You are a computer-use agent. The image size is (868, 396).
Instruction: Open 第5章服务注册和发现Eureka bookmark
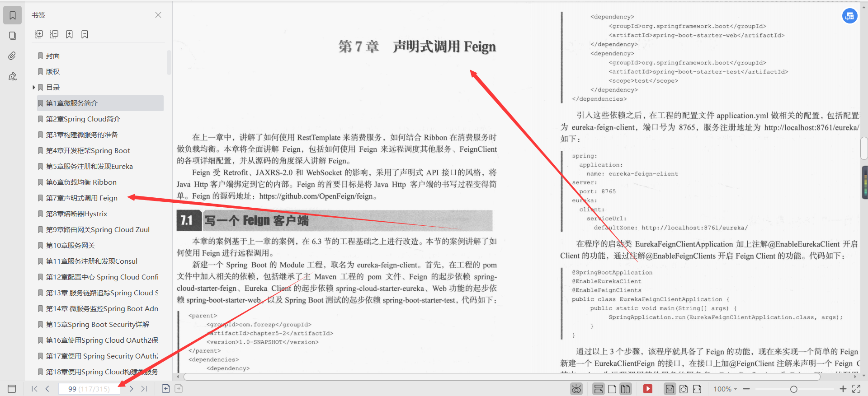90,166
